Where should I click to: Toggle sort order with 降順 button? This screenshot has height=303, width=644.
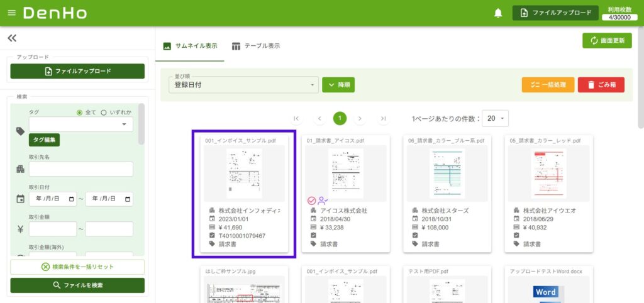[x=338, y=85]
